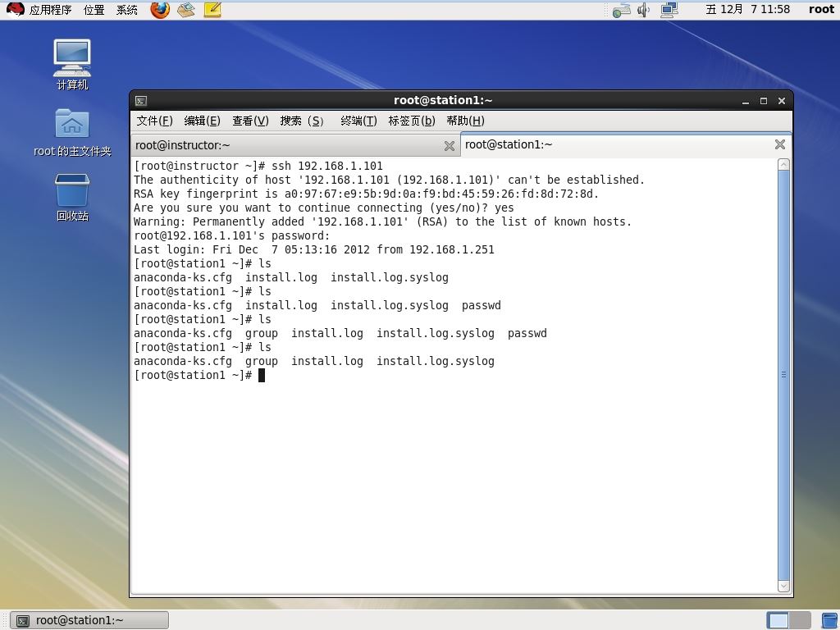Image resolution: width=840 pixels, height=630 pixels.
Task: Click the network connection tray icon
Action: click(622, 10)
